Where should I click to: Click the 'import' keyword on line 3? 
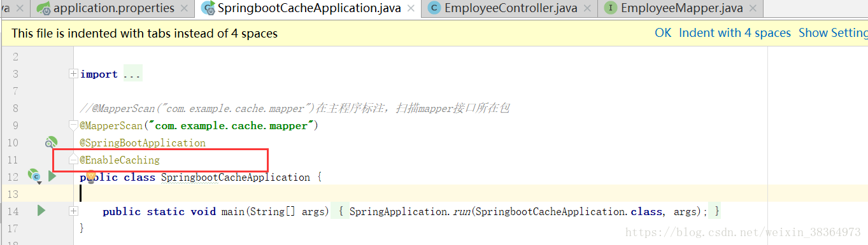click(99, 74)
